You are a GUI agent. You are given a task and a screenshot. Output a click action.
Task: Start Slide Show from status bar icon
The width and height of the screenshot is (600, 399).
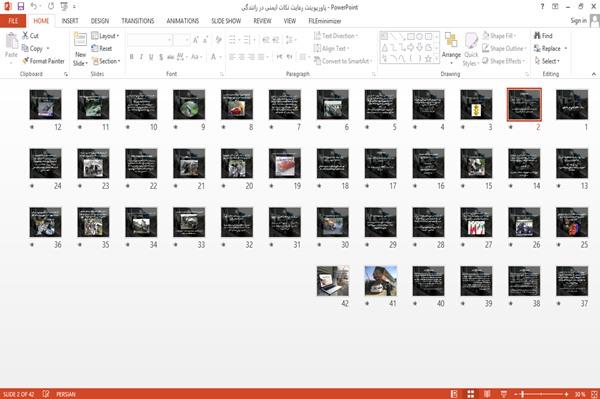(504, 394)
